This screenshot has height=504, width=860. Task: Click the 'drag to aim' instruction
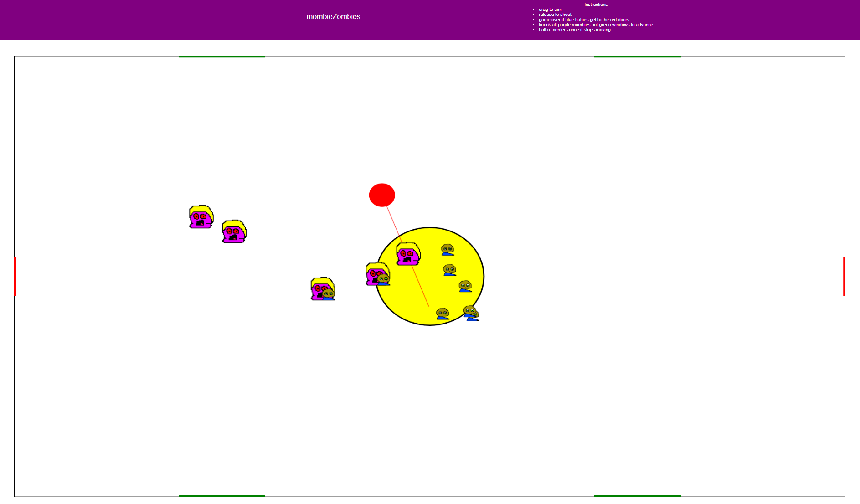point(550,10)
